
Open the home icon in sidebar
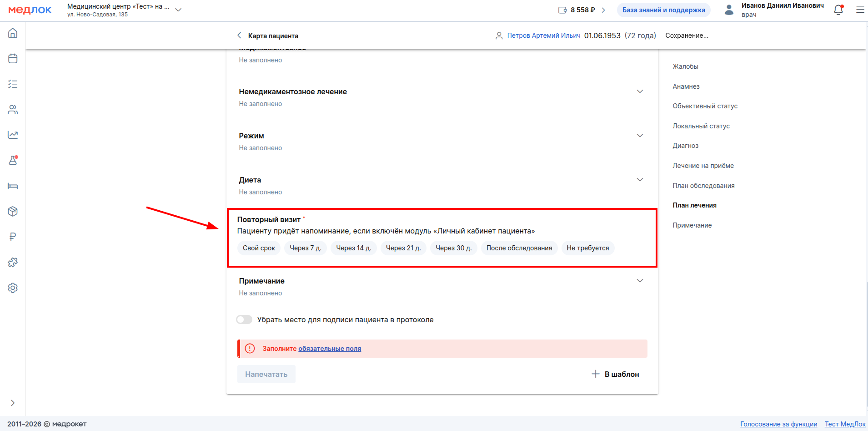[13, 33]
